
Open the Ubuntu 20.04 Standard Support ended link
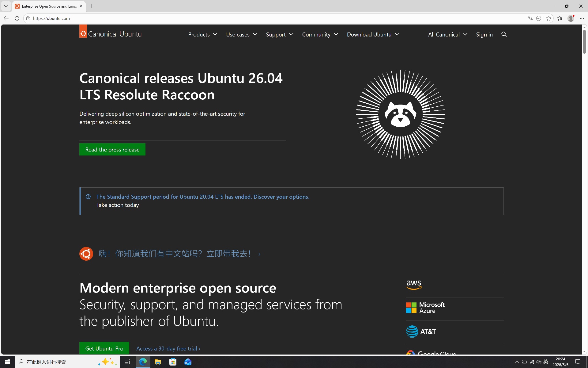pos(203,197)
